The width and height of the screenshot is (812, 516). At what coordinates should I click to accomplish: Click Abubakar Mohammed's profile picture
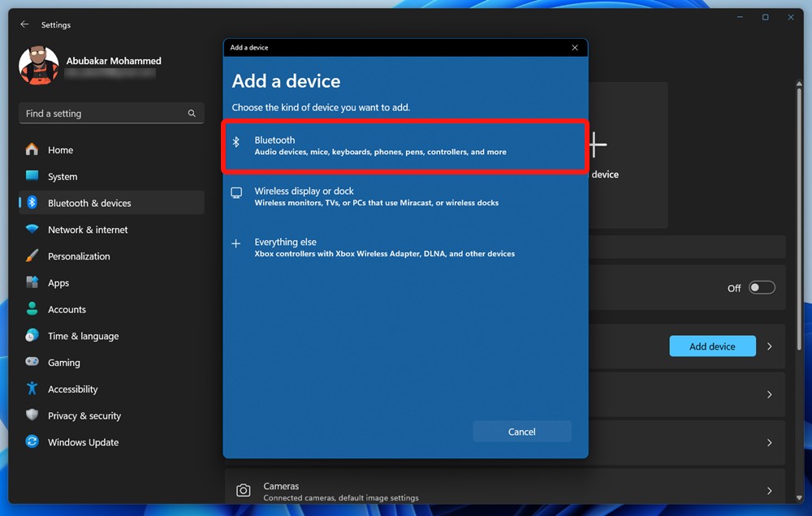click(38, 66)
